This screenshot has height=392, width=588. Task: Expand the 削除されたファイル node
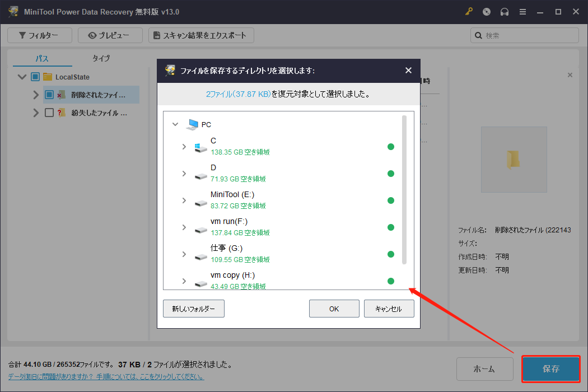36,95
